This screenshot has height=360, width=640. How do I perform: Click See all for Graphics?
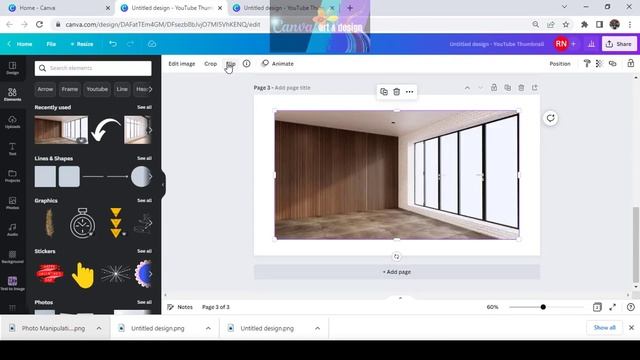pos(144,200)
